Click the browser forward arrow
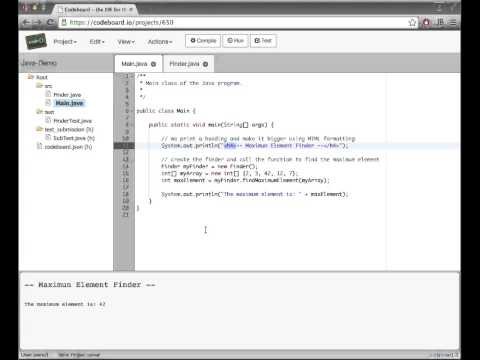The image size is (480, 360). 37,22
